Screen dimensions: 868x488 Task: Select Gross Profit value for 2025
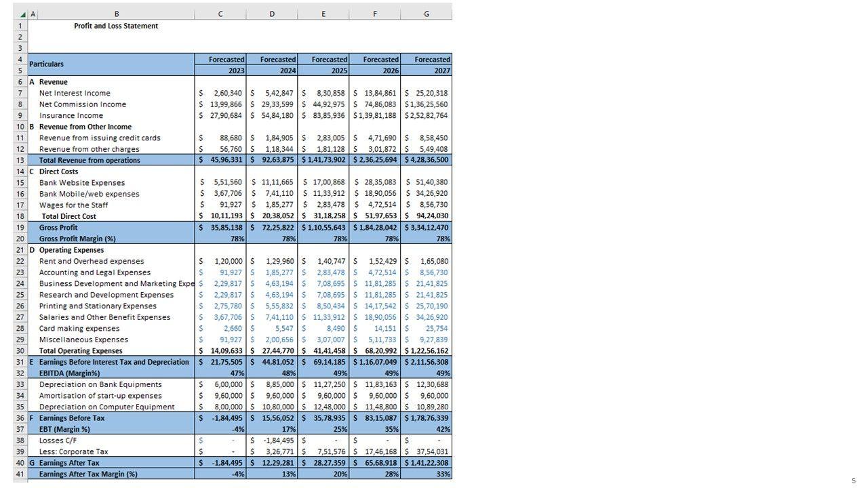[x=323, y=228]
